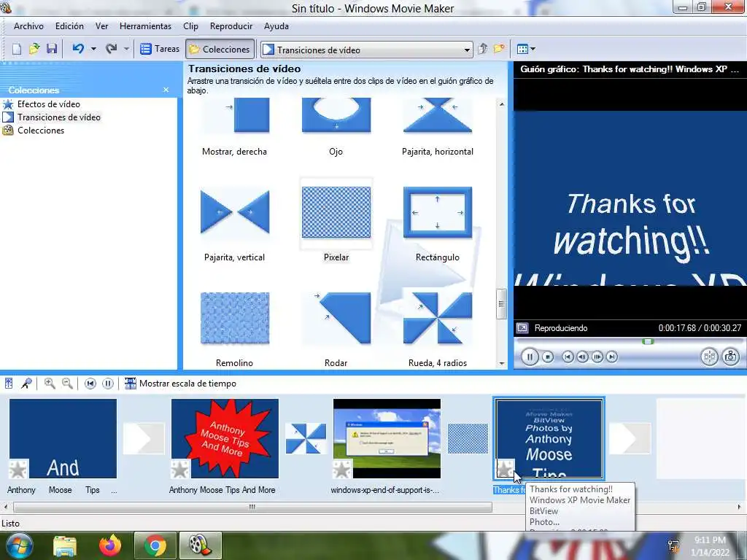Click the transitions list scroll down arrow
This screenshot has height=560, width=747.
pos(501,363)
